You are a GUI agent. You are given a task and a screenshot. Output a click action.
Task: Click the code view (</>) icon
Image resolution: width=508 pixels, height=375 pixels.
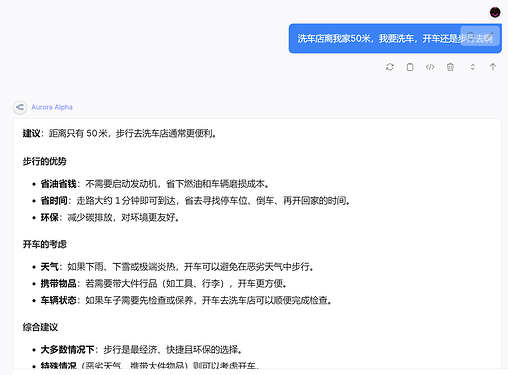tap(430, 67)
